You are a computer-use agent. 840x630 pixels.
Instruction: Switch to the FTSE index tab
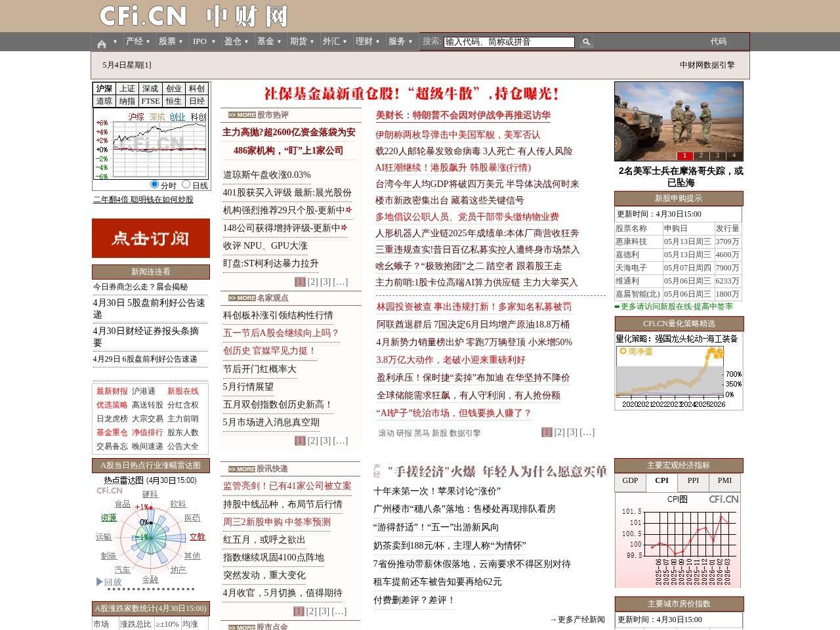coord(150,101)
